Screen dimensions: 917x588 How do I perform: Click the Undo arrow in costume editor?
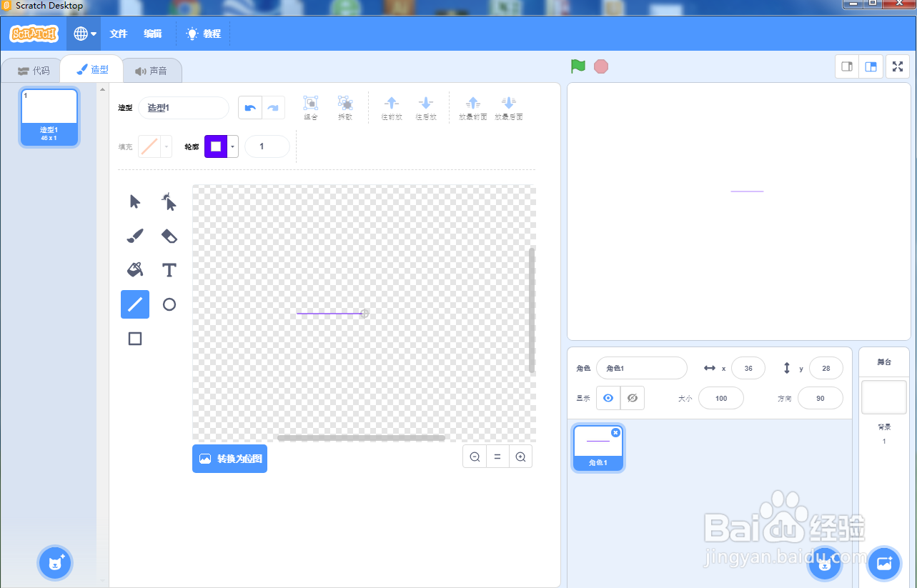[x=249, y=106]
